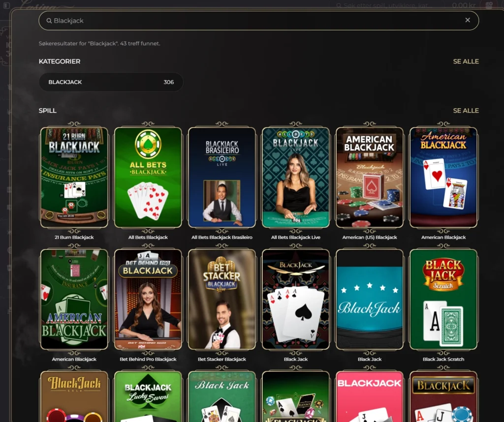Open the All Bets Blackjack Brasileiro game

pyautogui.click(x=221, y=177)
